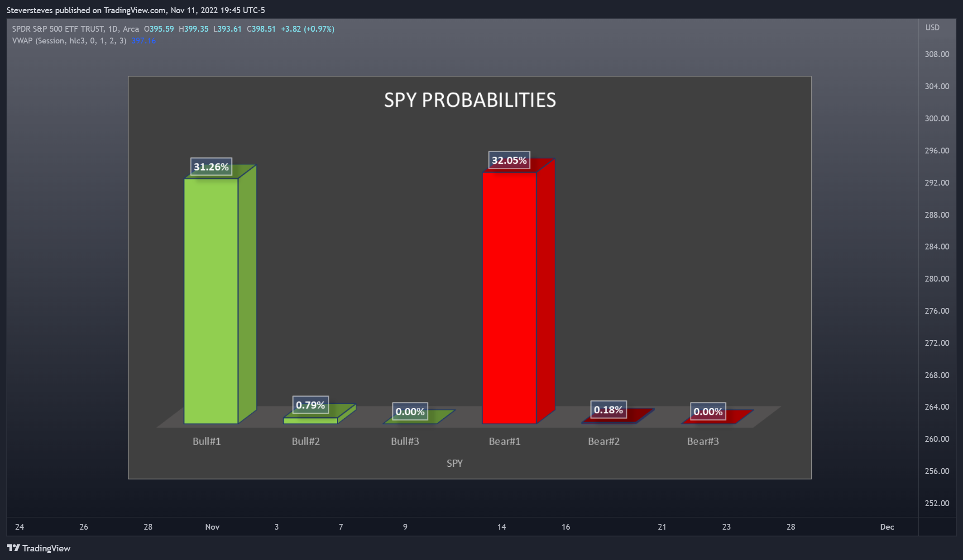Screen dimensions: 963x560
Task: Click the 300.00 price scale level
Action: 937,119
